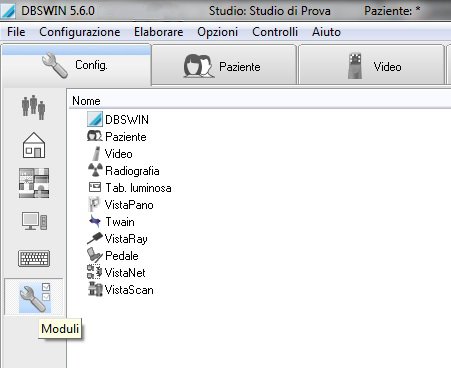Select the VistaScan list entry
This screenshot has width=451, height=368.
(121, 289)
